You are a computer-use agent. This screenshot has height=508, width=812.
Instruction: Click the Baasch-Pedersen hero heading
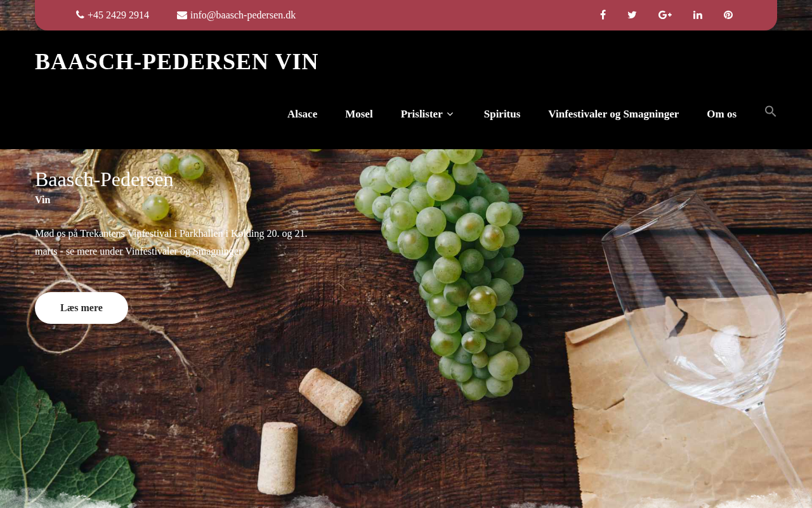point(104,180)
